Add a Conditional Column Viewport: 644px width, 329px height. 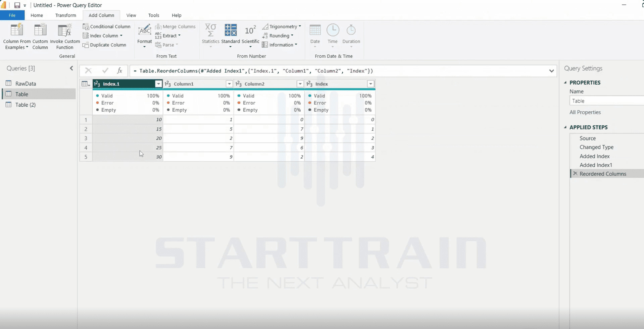[106, 26]
